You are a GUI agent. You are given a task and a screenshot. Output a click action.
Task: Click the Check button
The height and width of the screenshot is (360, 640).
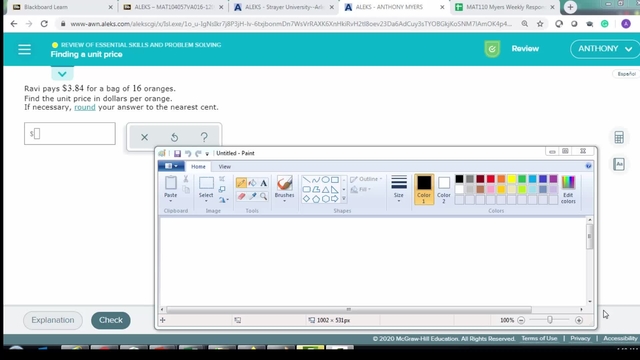pos(111,320)
